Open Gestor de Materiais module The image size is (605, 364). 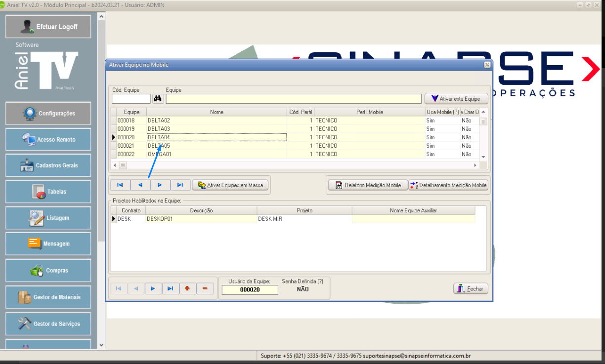coord(48,297)
